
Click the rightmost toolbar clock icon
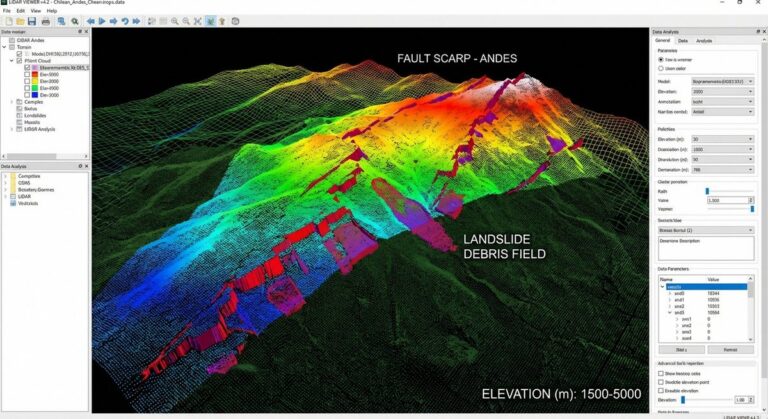tap(236, 22)
